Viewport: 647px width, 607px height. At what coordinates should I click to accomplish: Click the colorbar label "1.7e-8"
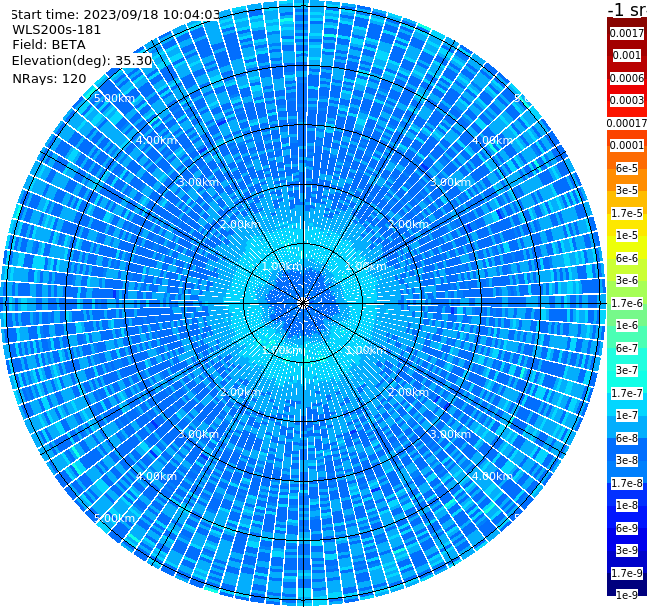click(627, 483)
